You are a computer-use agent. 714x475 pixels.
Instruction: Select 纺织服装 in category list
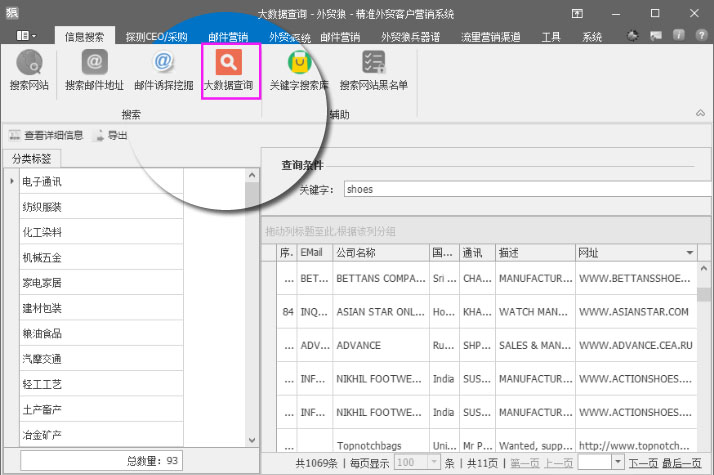[x=42, y=207]
